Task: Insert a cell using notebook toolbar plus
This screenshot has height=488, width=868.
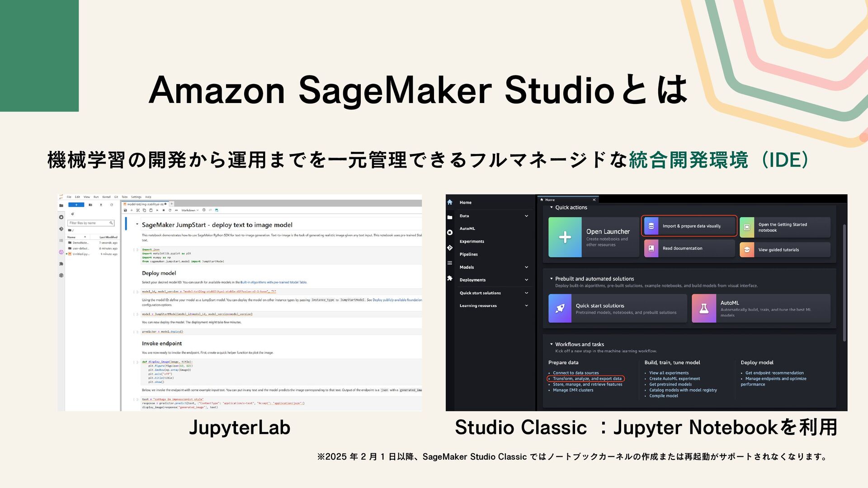Action: (132, 210)
